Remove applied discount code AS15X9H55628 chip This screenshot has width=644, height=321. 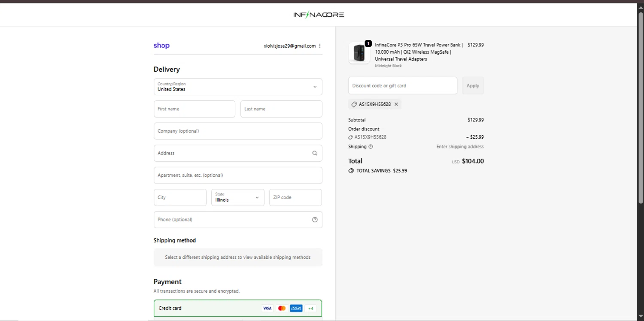pos(396,104)
